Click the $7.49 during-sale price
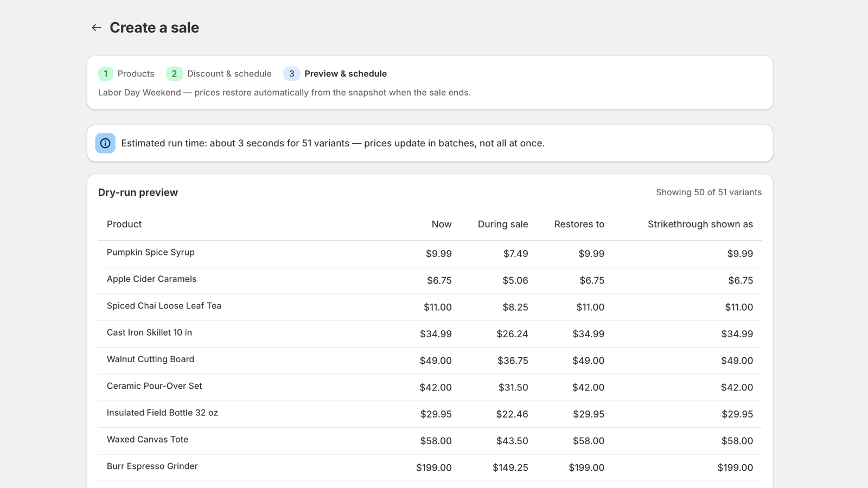 point(515,254)
